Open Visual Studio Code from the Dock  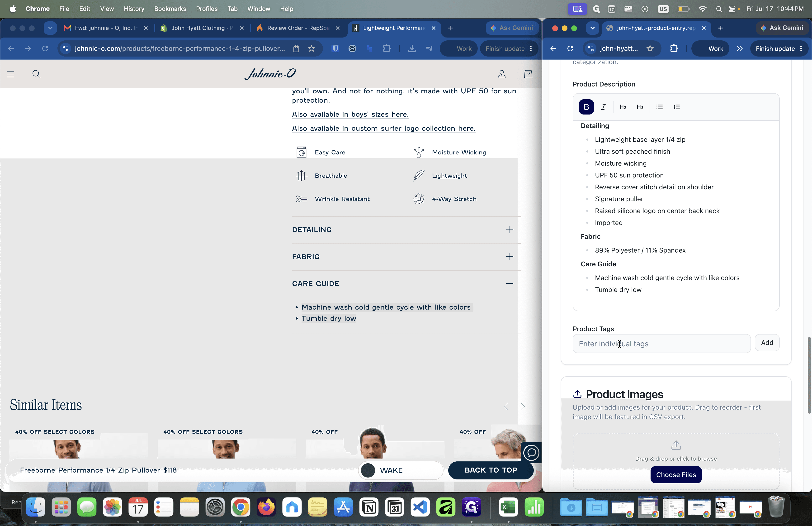[420, 507]
